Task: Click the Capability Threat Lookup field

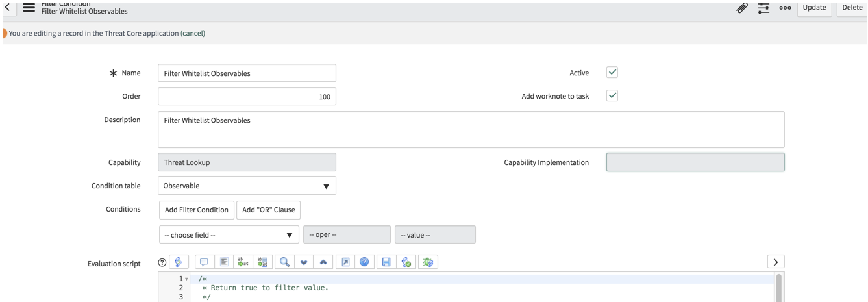Action: tap(247, 162)
